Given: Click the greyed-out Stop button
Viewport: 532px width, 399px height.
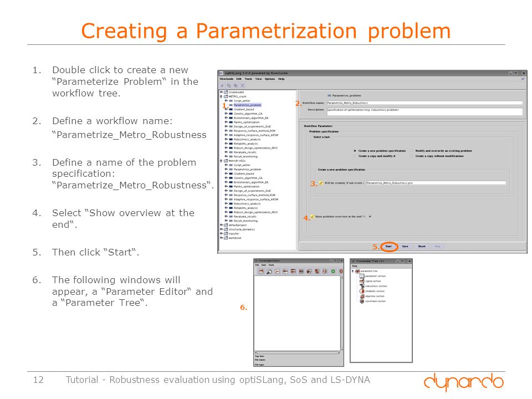Looking at the screenshot, I should tap(438, 246).
